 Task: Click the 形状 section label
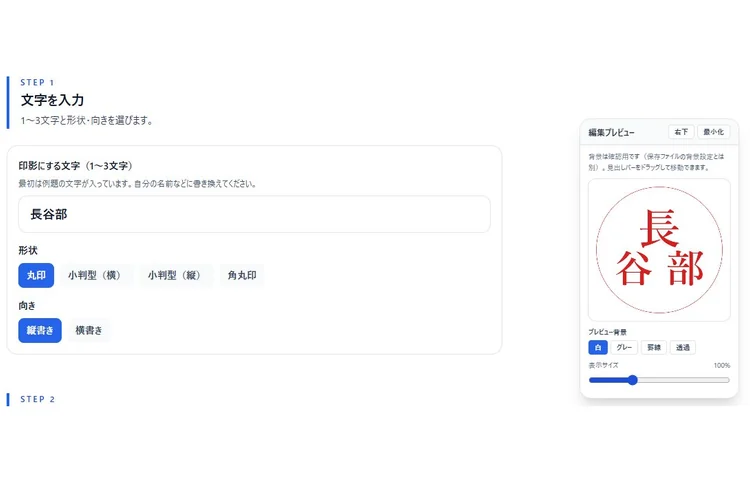(x=28, y=251)
